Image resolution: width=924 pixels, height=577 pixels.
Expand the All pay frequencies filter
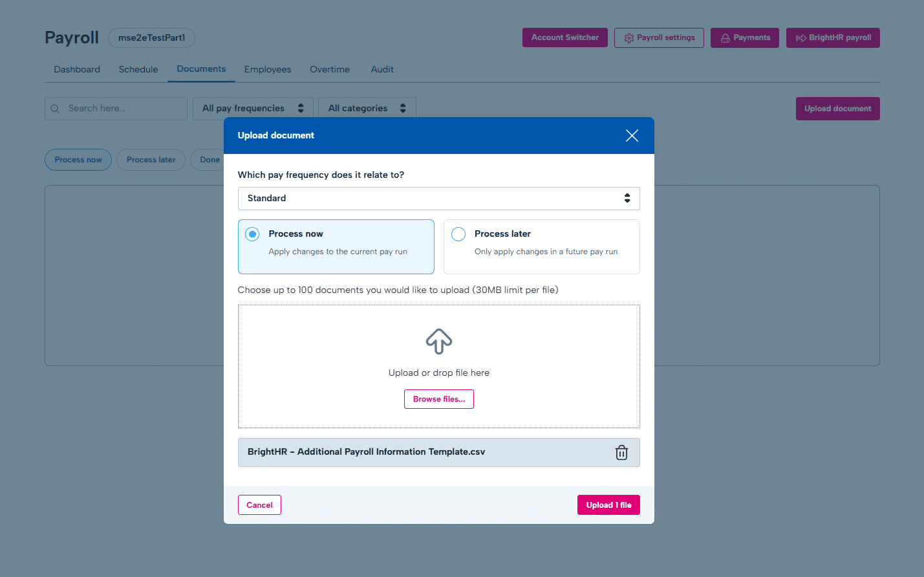[x=253, y=109]
